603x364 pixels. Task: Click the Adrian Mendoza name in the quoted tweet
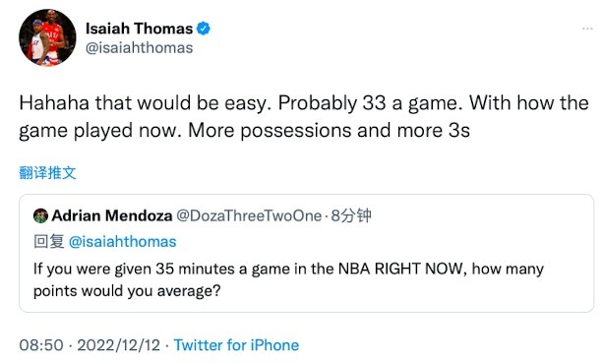pos(112,215)
